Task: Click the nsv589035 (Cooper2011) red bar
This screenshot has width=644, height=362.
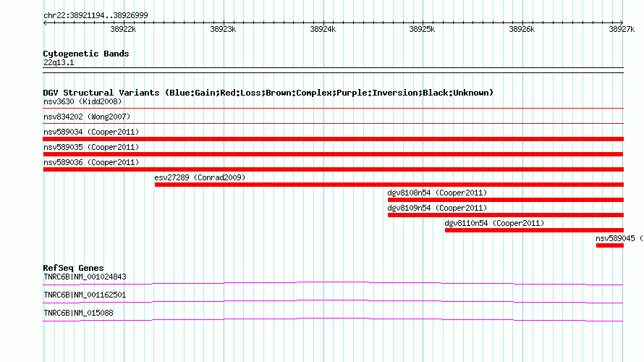Action: (333, 154)
